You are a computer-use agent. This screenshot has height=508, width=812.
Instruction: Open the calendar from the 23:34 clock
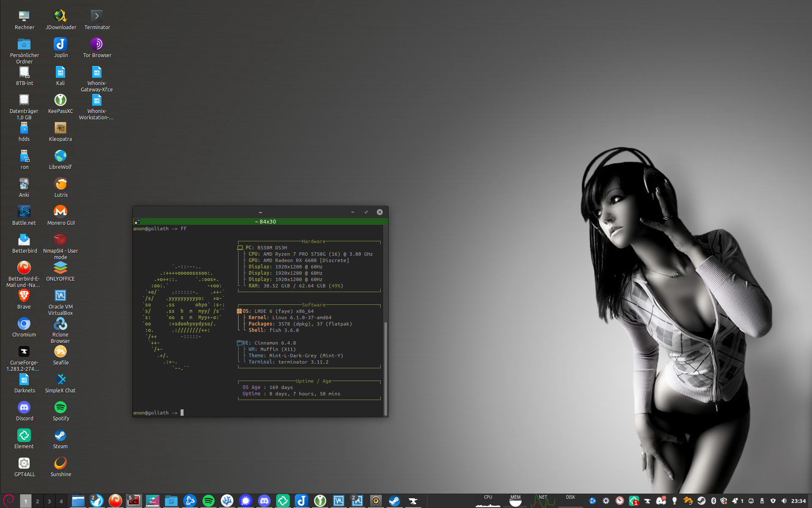798,501
